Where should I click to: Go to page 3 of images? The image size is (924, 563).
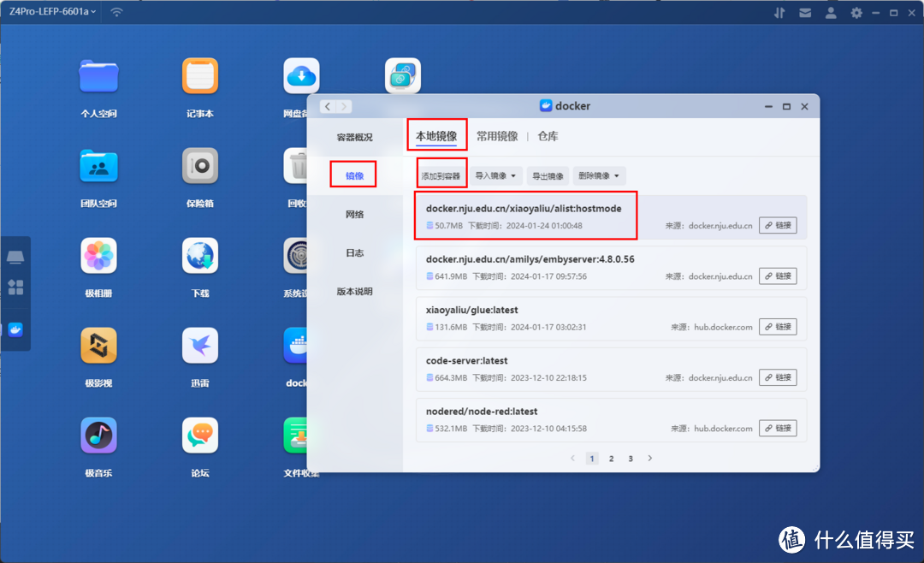click(x=631, y=458)
